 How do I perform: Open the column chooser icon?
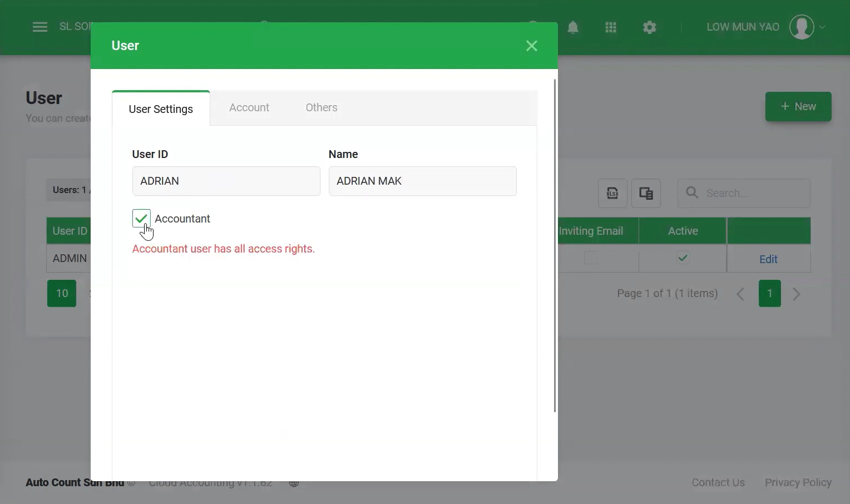point(646,193)
